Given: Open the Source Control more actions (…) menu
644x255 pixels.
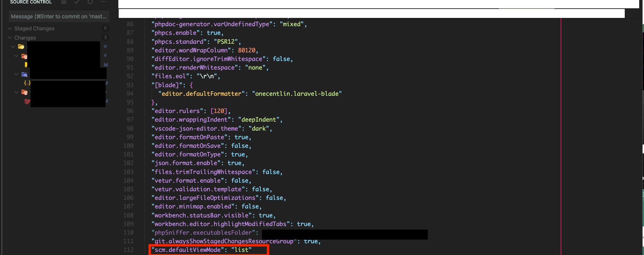Looking at the screenshot, I should 104,2.
